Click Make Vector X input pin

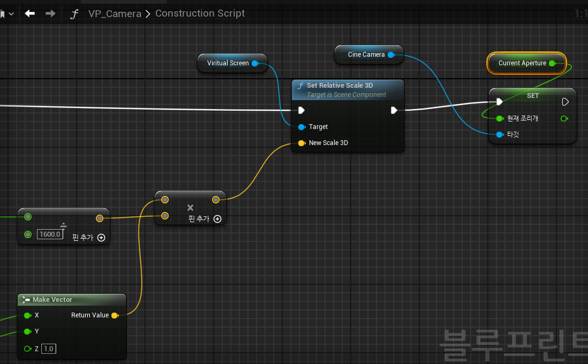click(x=27, y=316)
